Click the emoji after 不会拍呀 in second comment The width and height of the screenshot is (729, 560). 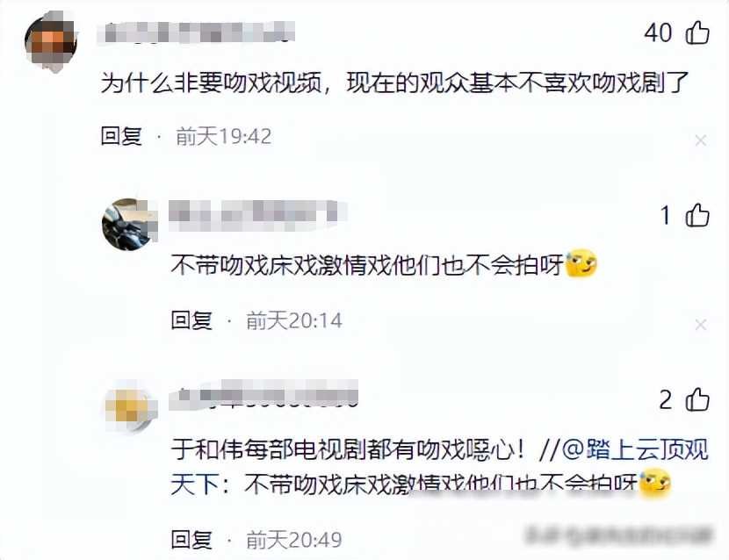pyautogui.click(x=581, y=263)
